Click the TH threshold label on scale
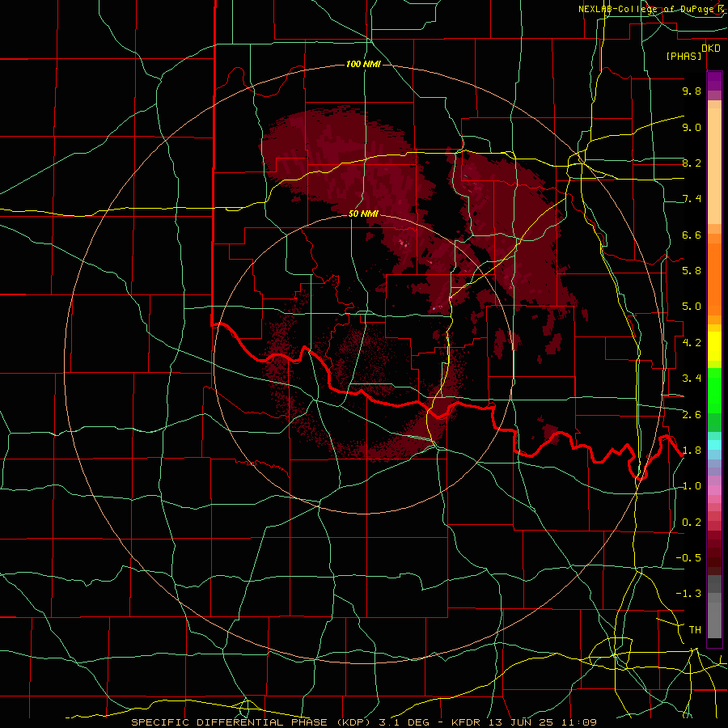 click(x=695, y=630)
